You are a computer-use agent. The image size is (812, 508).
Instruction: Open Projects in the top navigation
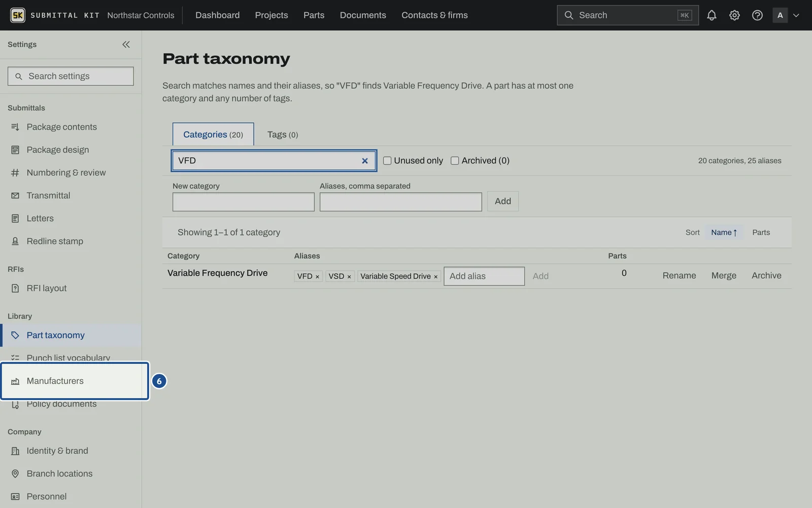pos(272,15)
